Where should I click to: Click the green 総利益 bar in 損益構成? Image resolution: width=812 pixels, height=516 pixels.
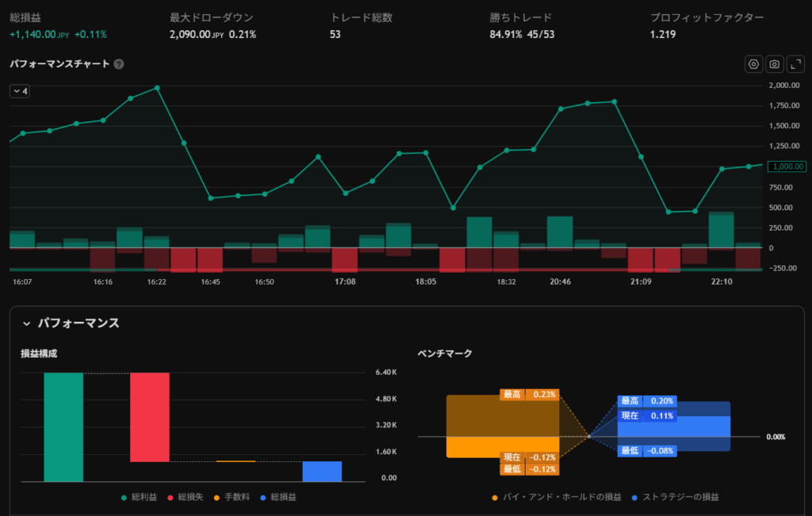tap(63, 426)
